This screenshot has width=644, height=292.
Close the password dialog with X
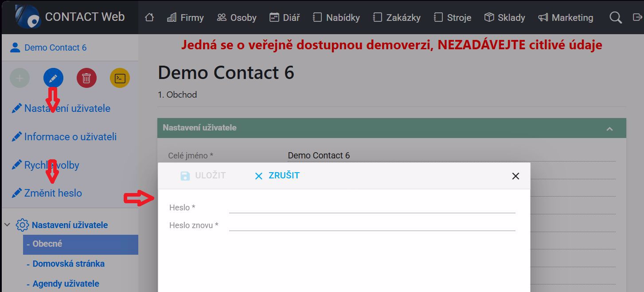(515, 176)
